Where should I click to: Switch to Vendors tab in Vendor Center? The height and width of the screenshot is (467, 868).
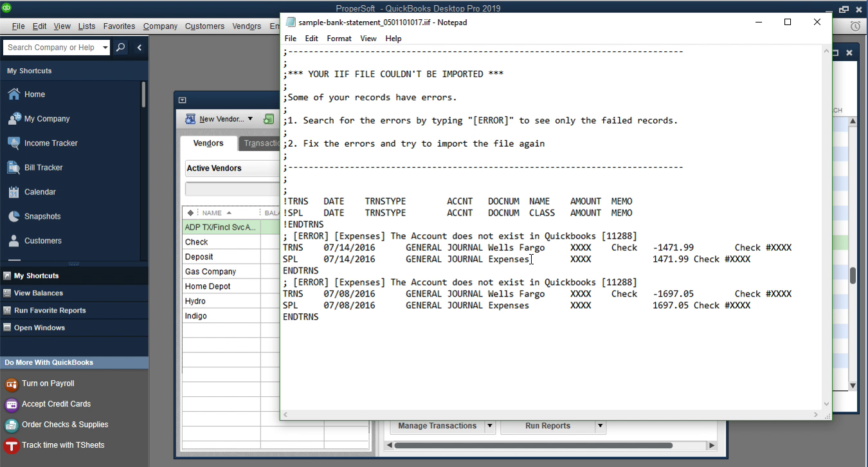click(208, 143)
